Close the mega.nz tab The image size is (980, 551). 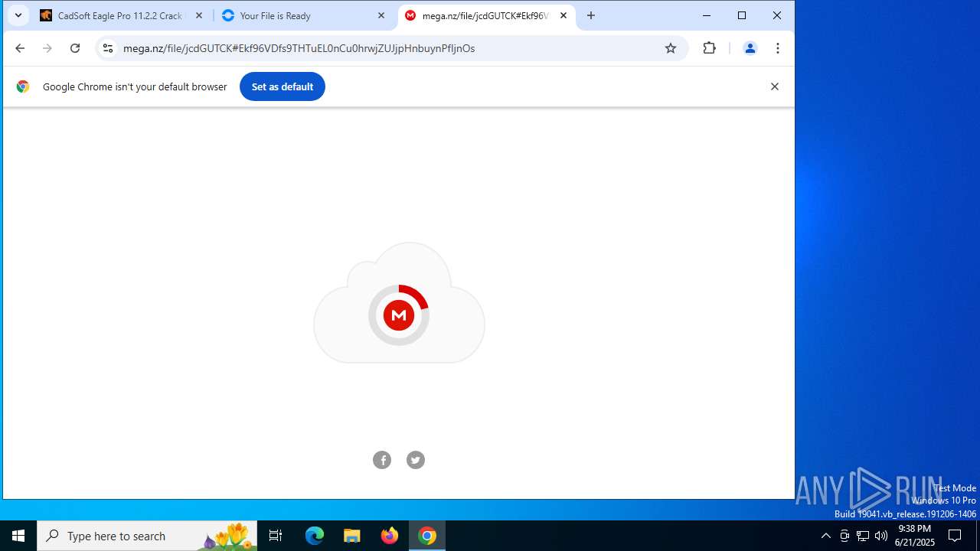coord(563,15)
